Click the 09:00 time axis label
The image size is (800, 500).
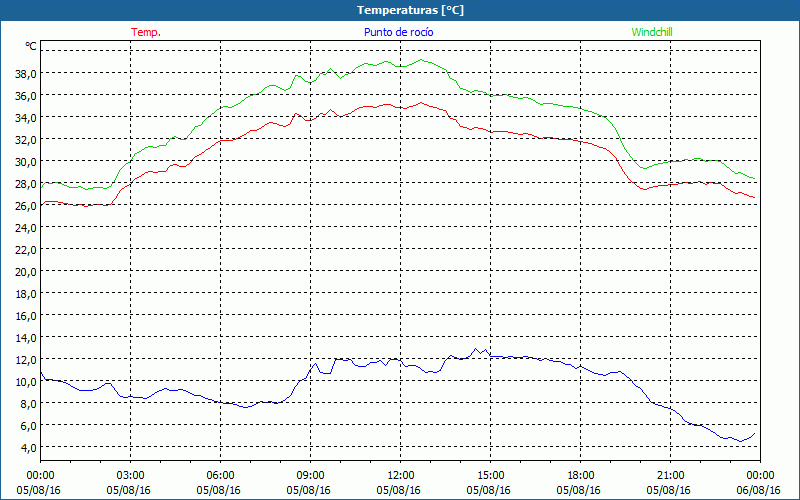(x=310, y=475)
